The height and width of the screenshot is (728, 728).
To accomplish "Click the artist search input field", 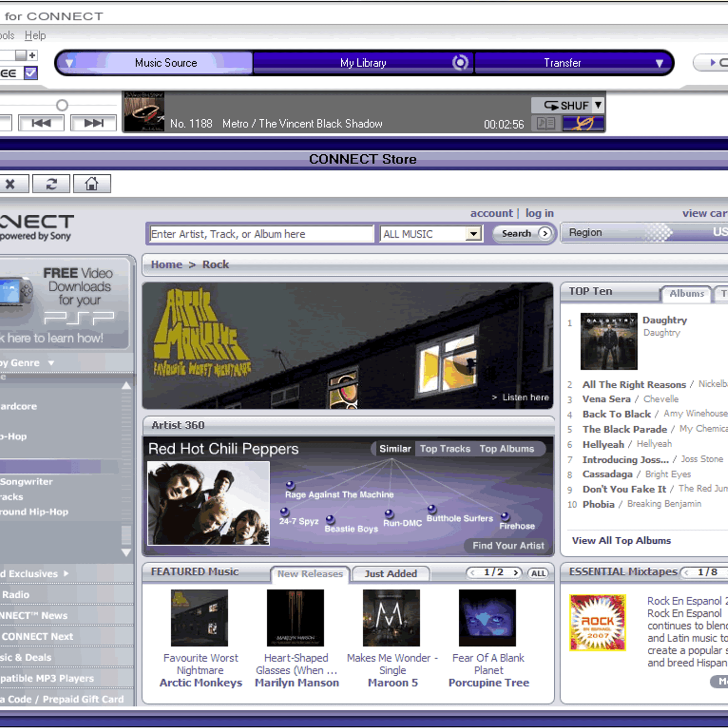I will point(260,233).
